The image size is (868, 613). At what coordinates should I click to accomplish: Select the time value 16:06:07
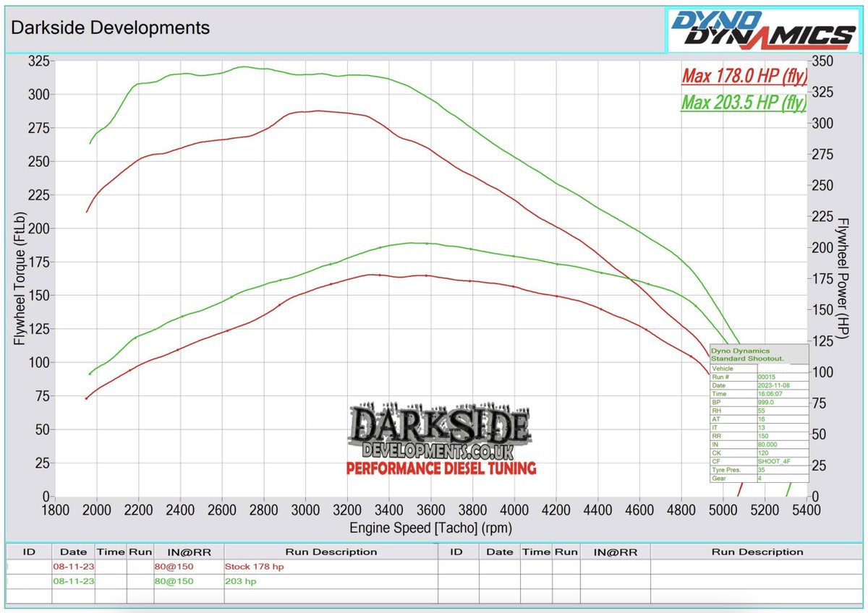pyautogui.click(x=770, y=394)
